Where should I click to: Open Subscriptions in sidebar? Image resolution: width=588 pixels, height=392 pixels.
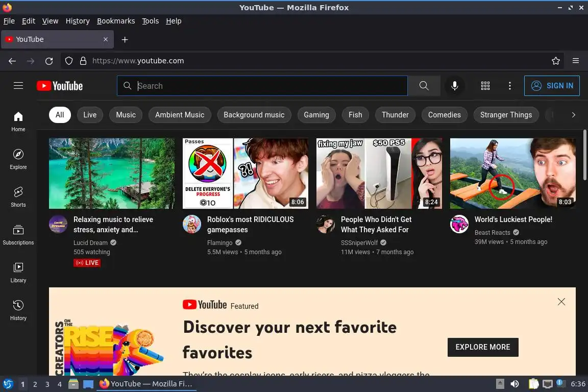[x=18, y=235]
